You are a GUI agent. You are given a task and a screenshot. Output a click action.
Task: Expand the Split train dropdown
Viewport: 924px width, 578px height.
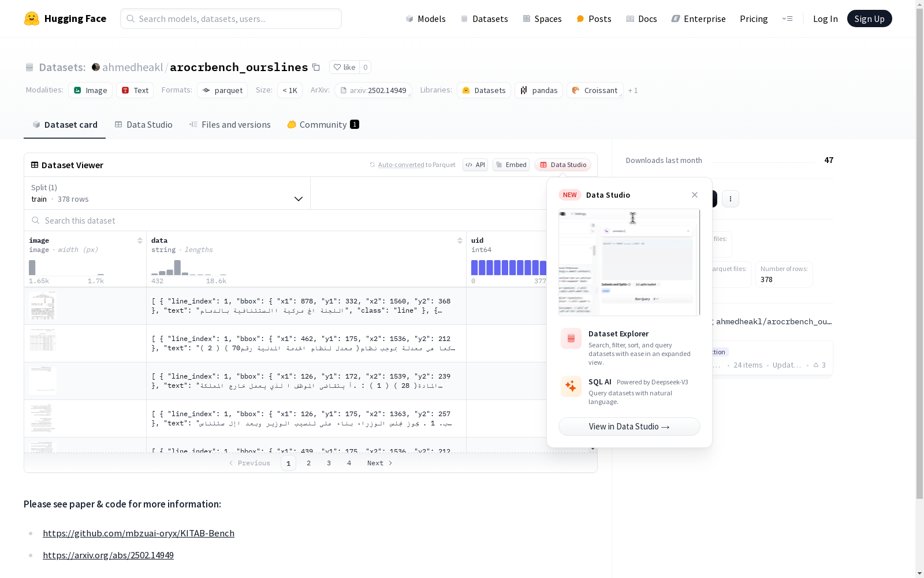point(167,193)
